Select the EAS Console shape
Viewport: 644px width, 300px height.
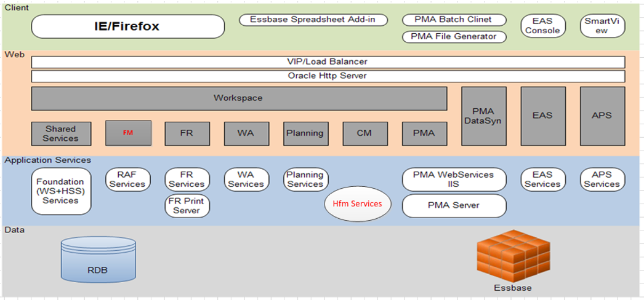(x=543, y=26)
